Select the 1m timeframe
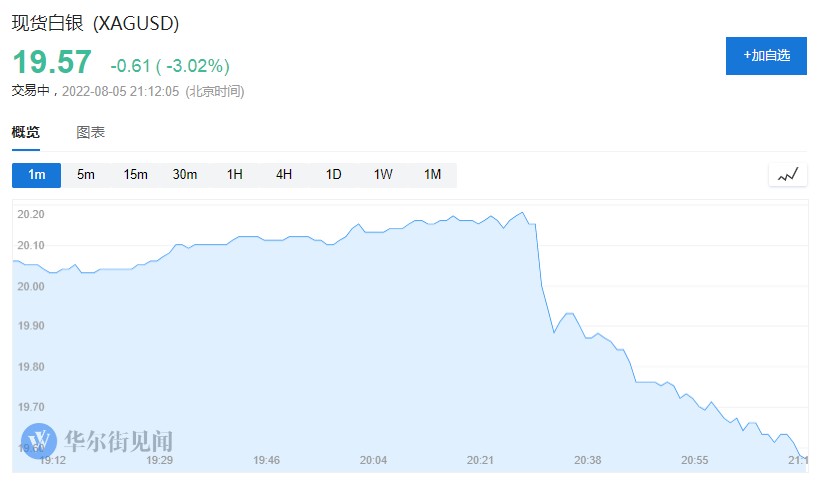 (x=37, y=175)
